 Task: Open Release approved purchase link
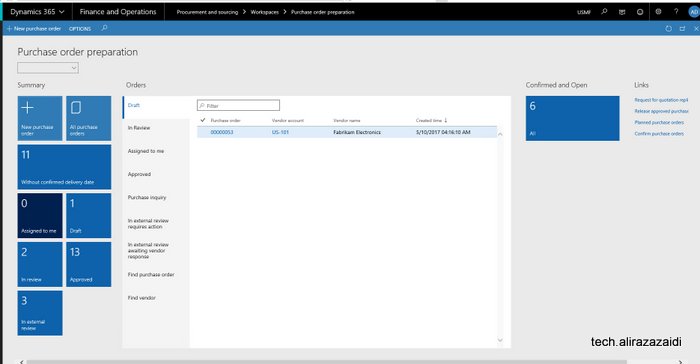tap(662, 111)
